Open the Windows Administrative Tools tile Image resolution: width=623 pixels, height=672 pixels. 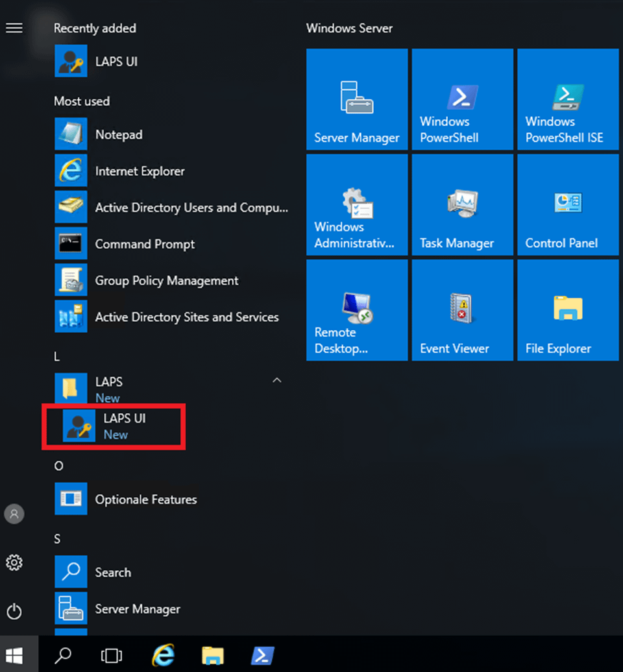tap(357, 204)
